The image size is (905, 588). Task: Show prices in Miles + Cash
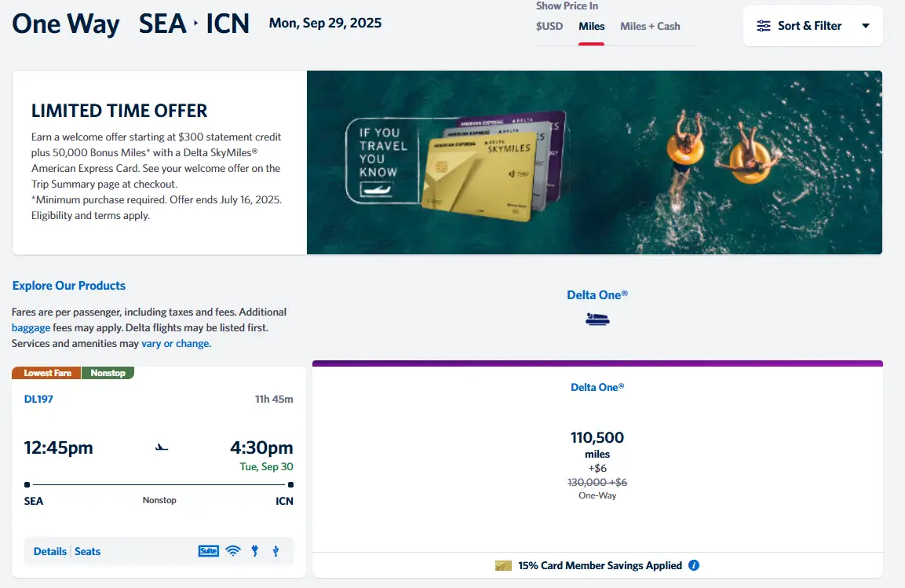(x=650, y=26)
